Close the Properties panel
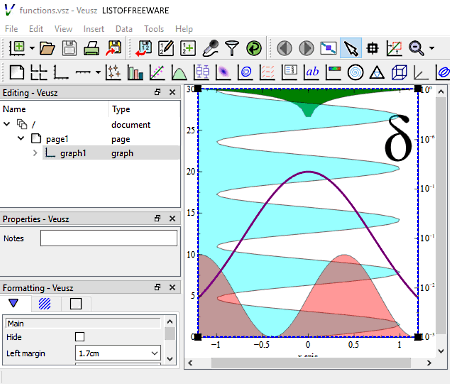Viewport: 450px width, 384px height. click(x=172, y=219)
